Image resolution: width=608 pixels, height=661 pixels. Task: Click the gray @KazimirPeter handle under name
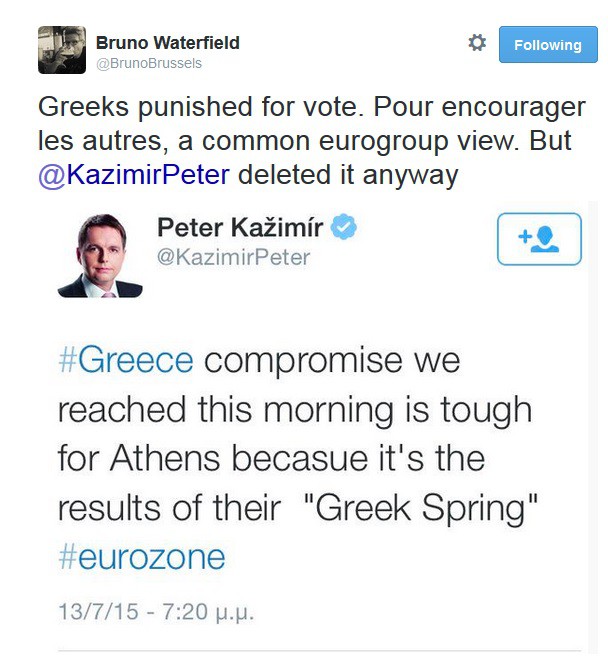pos(234,257)
